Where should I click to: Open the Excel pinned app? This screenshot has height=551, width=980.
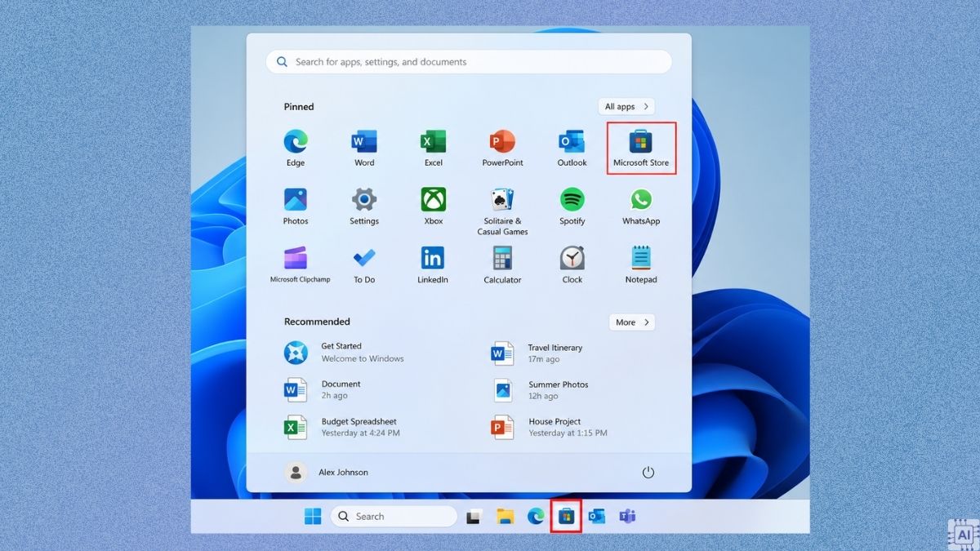pos(434,149)
